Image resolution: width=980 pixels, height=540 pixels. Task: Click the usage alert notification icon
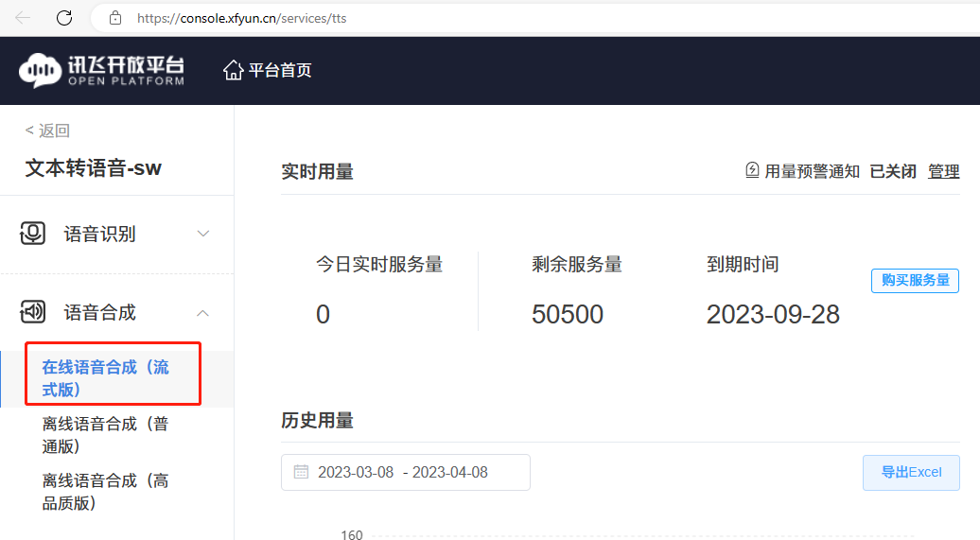click(753, 170)
